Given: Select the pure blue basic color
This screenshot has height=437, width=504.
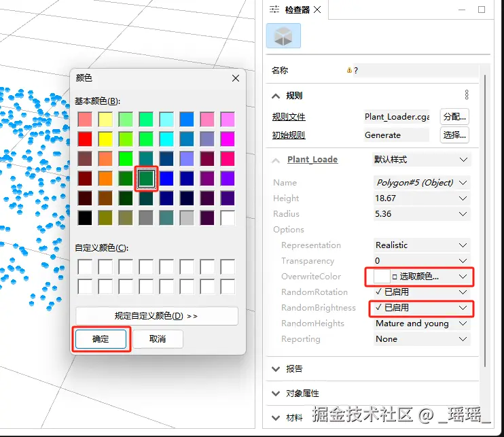Looking at the screenshot, I should click(x=166, y=179).
